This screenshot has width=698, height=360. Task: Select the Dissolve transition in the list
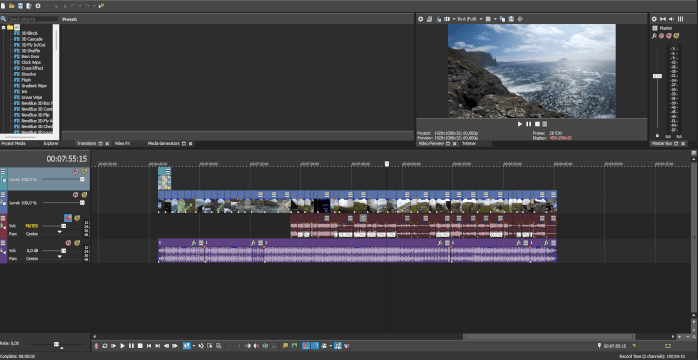(28, 74)
